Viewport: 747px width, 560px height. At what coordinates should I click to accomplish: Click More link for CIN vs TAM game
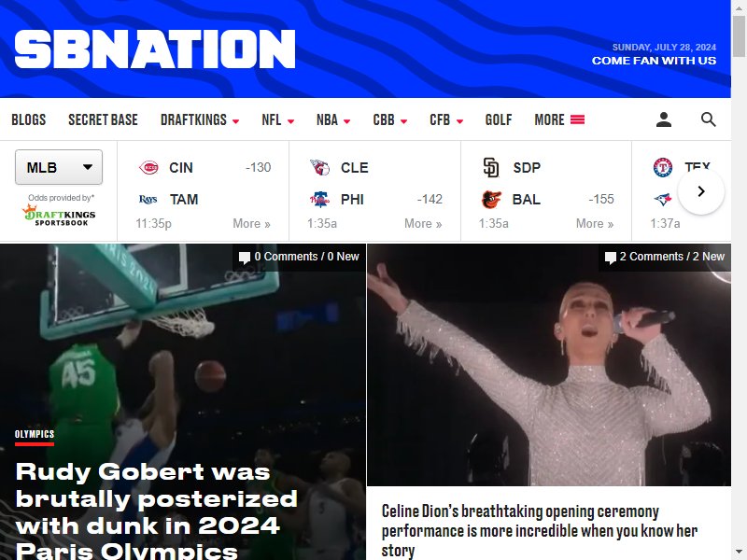click(x=251, y=224)
